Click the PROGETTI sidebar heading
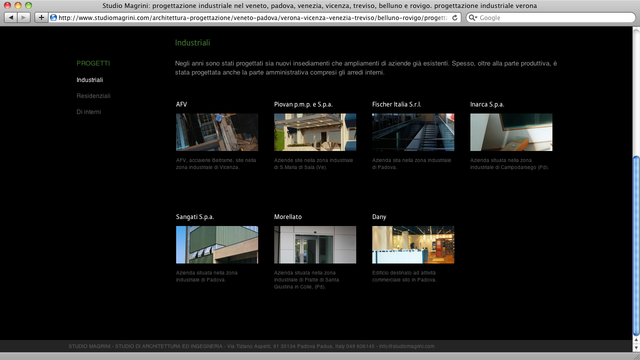The image size is (640, 360). [93, 63]
